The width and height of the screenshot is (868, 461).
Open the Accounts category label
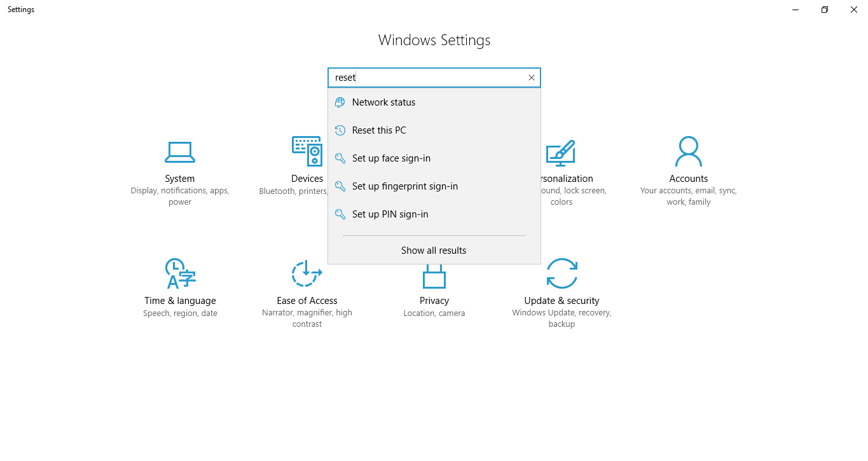coord(689,179)
